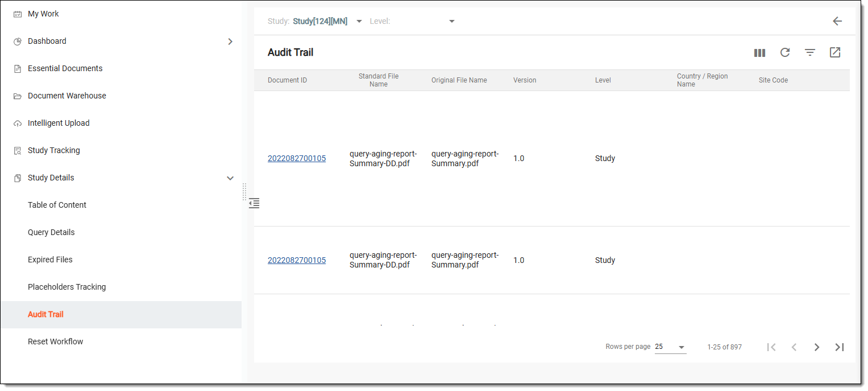
Task: Click the Version column header
Action: tap(525, 80)
